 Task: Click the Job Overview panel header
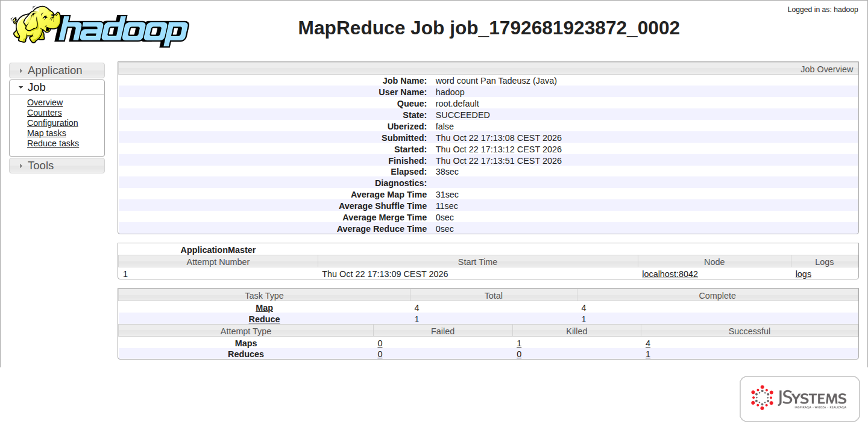coord(488,69)
